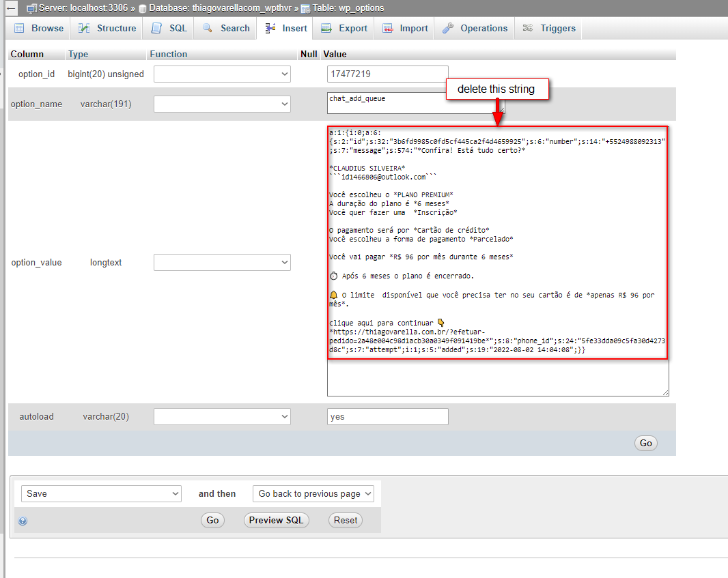This screenshot has height=578, width=728.
Task: Open the Export tab
Action: 344,28
